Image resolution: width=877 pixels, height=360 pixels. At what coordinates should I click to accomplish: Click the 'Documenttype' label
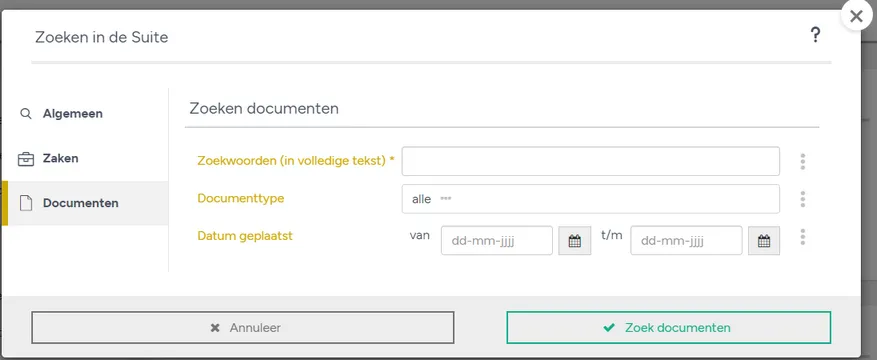(241, 198)
